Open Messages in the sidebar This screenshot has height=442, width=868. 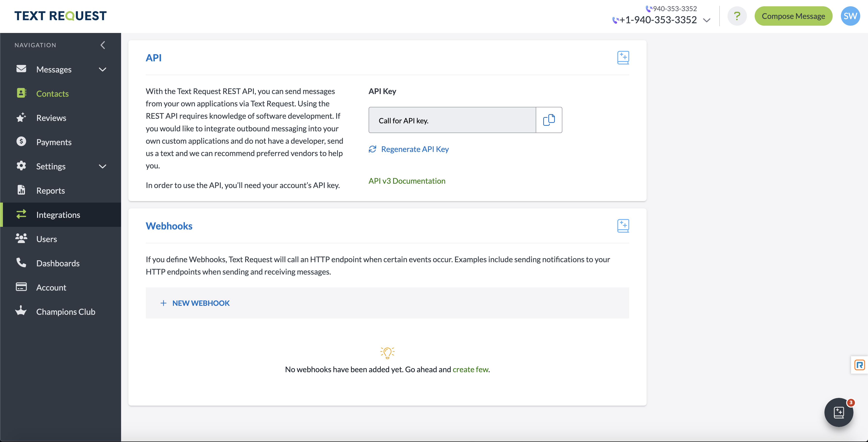point(54,70)
